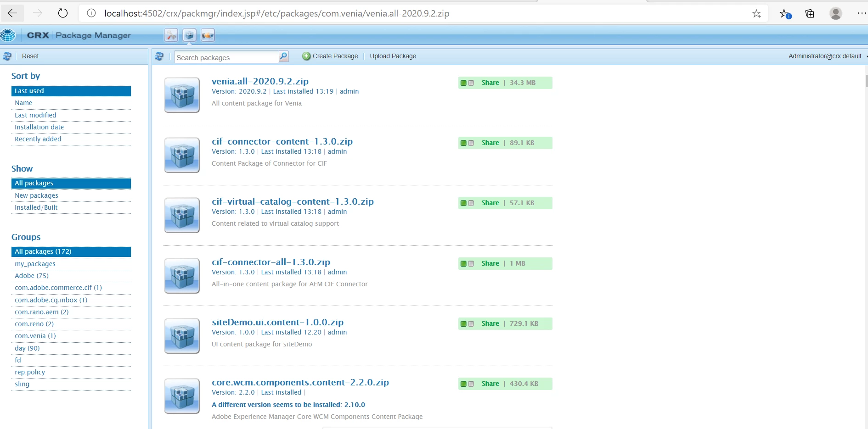
Task: Open the CRXDE Lite tool icon
Action: click(171, 35)
